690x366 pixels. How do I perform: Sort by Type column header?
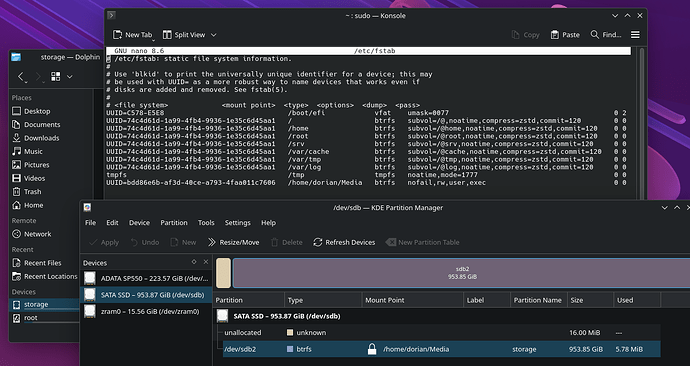click(x=323, y=300)
